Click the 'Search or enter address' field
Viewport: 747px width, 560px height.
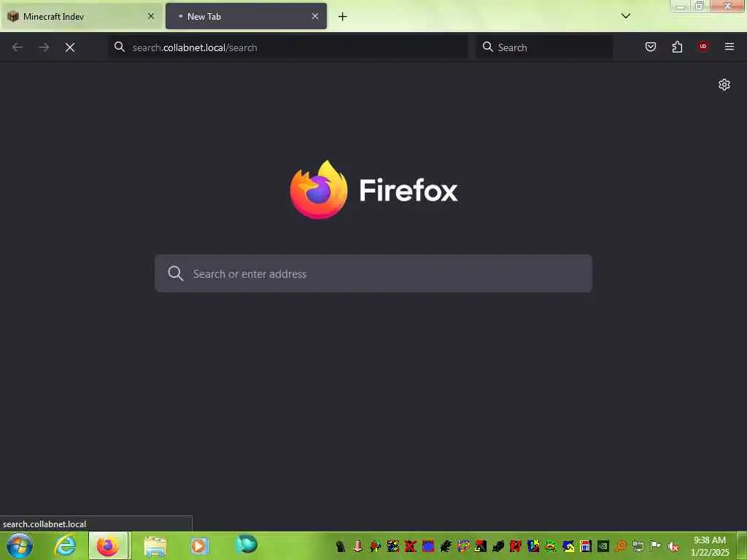click(x=373, y=273)
